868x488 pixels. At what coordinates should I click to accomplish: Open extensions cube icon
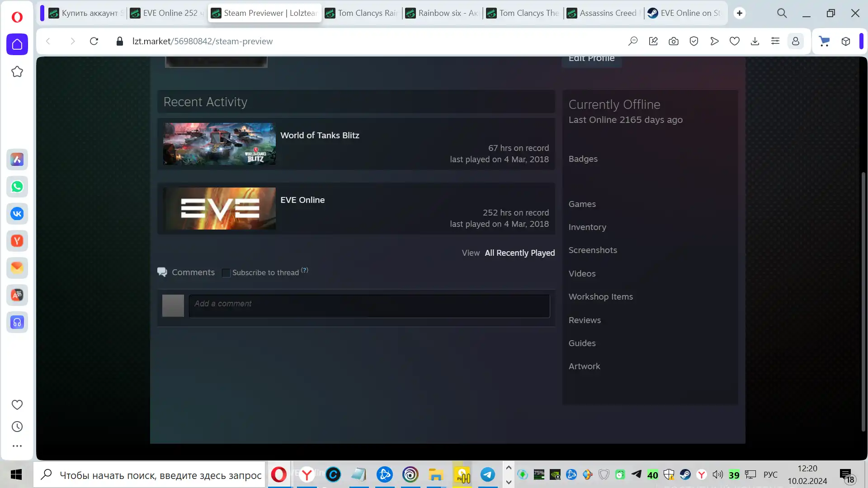tap(846, 41)
